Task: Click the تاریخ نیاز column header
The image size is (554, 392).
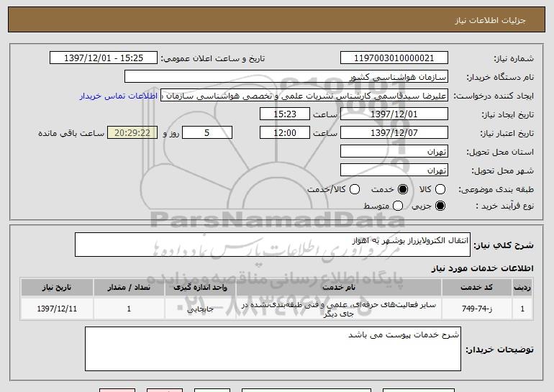Action: click(57, 288)
